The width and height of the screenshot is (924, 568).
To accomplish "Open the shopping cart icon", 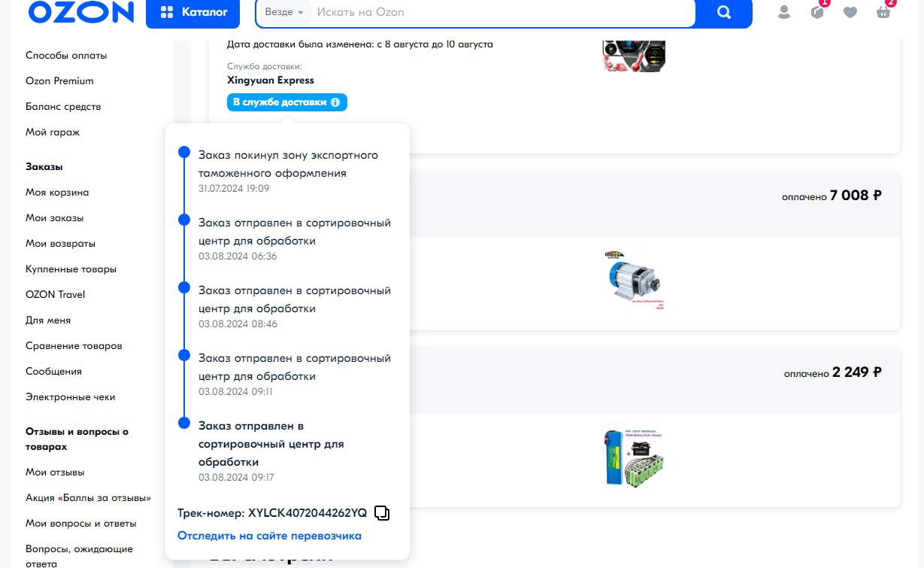I will (x=883, y=12).
